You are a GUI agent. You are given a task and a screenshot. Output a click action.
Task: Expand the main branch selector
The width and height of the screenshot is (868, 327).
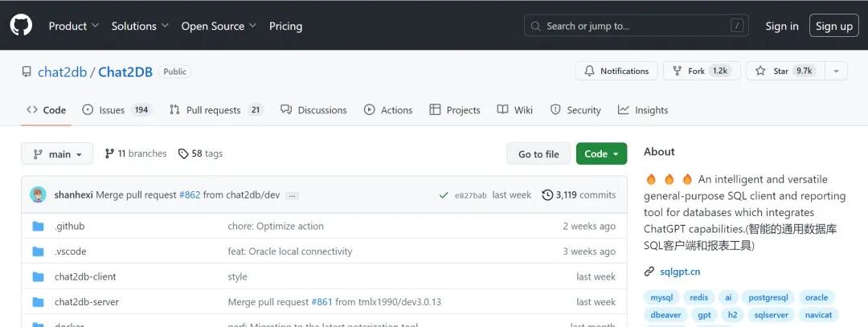pyautogui.click(x=57, y=153)
